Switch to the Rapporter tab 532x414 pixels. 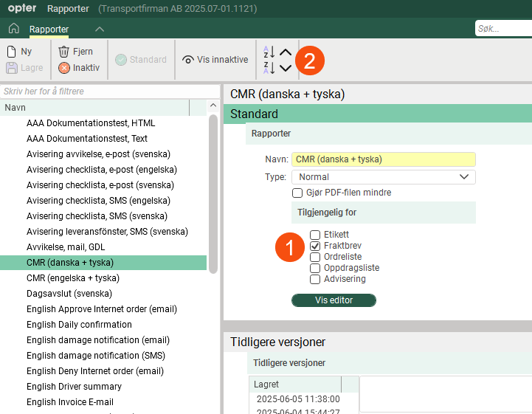coord(49,30)
